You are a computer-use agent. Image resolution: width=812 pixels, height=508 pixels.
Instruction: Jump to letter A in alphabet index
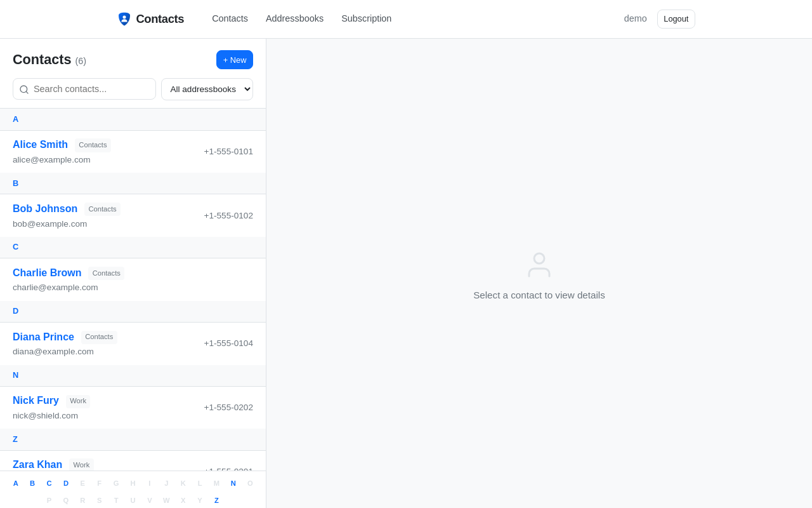tap(16, 483)
